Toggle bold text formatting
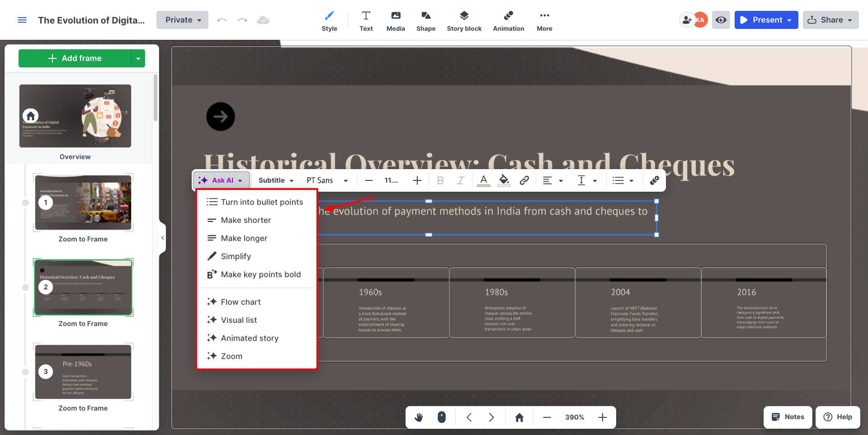 tap(440, 180)
